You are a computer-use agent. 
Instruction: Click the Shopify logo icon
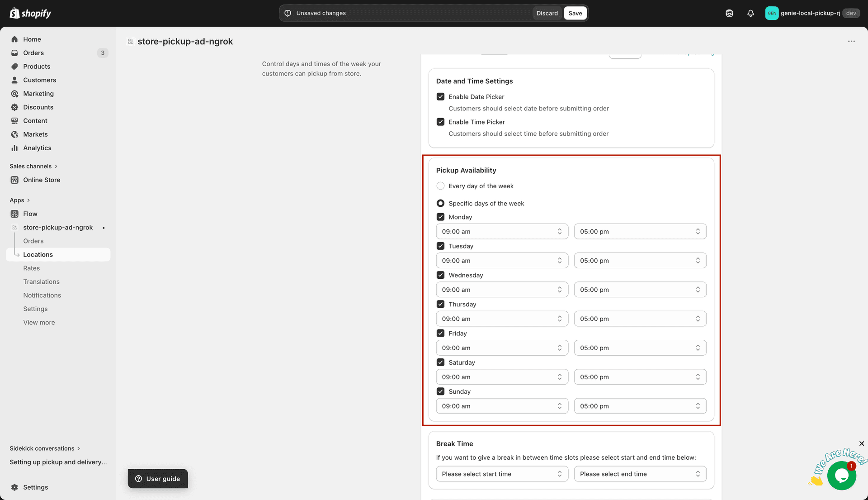click(15, 13)
